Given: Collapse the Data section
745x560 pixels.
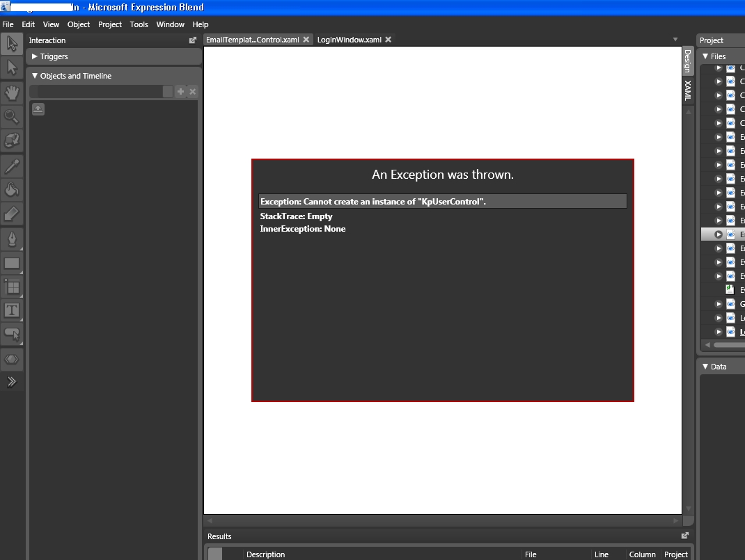Looking at the screenshot, I should [x=705, y=367].
